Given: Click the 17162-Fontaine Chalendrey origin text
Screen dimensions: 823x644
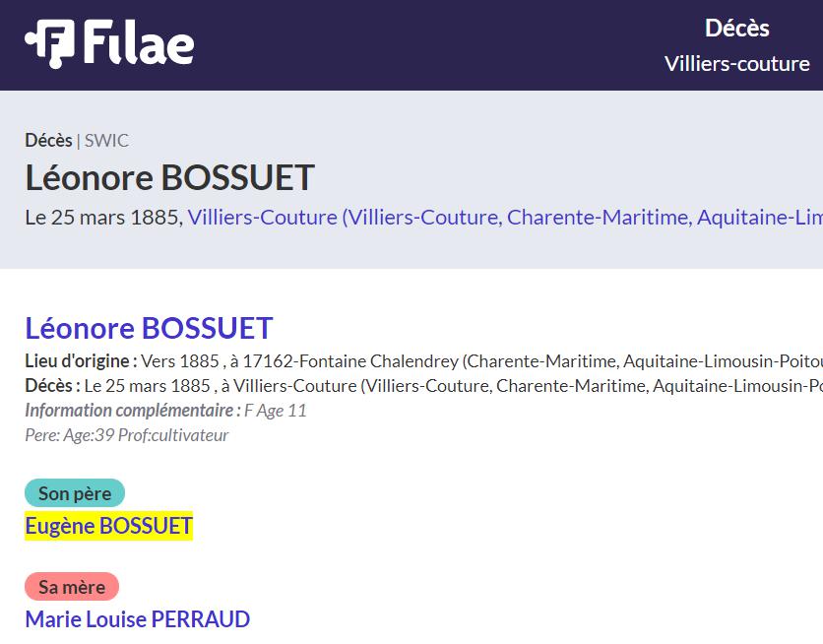Looking at the screenshot, I should tap(350, 361).
